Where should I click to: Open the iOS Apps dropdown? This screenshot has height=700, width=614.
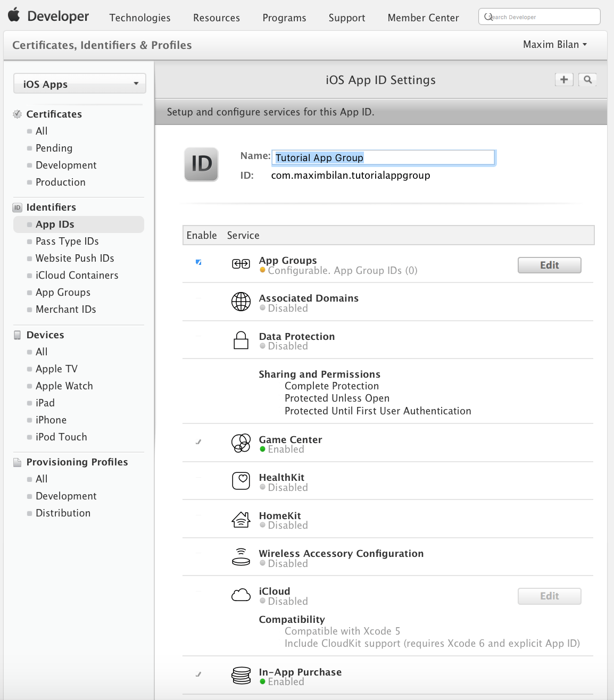point(79,84)
